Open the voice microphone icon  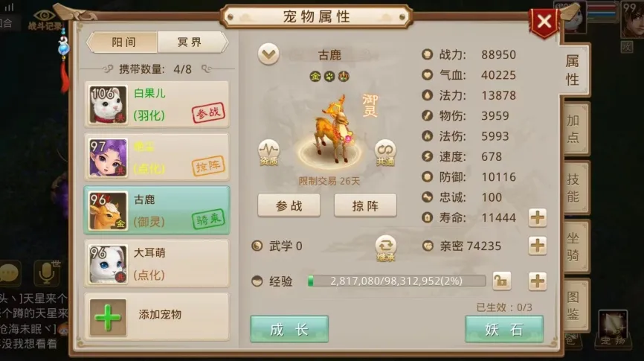point(46,272)
